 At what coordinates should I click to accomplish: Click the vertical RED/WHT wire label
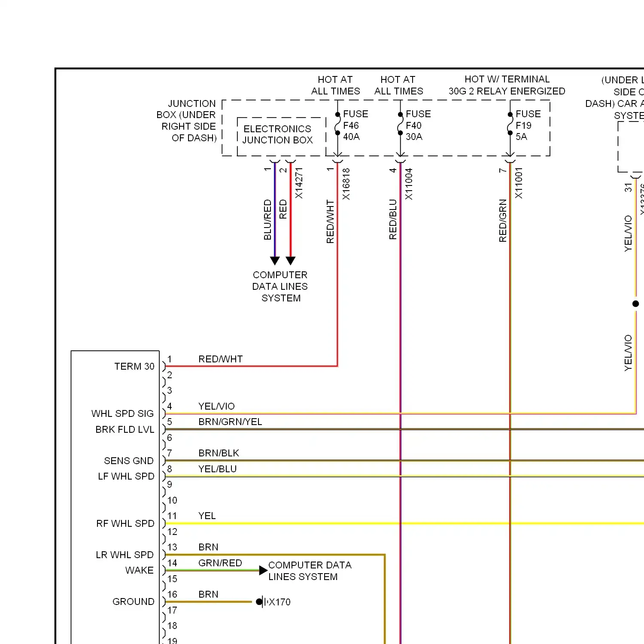[x=330, y=222]
